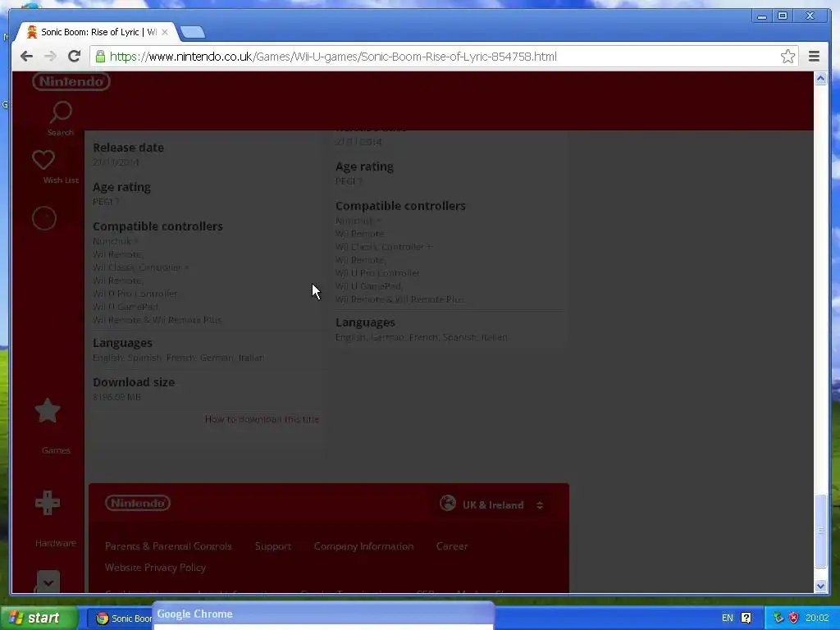
Task: Open the Career footer link
Action: (x=452, y=546)
